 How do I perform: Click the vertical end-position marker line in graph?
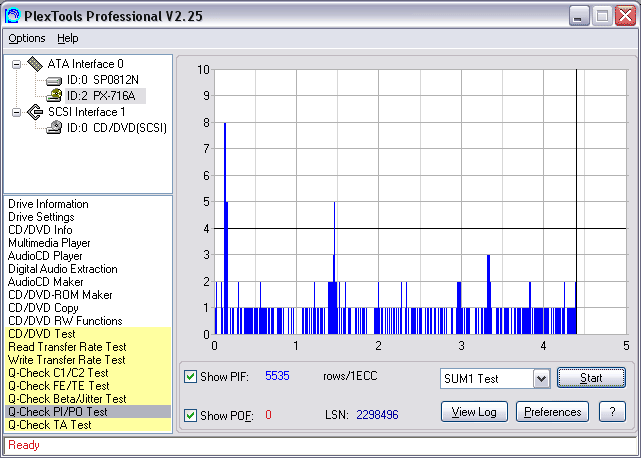(x=576, y=202)
